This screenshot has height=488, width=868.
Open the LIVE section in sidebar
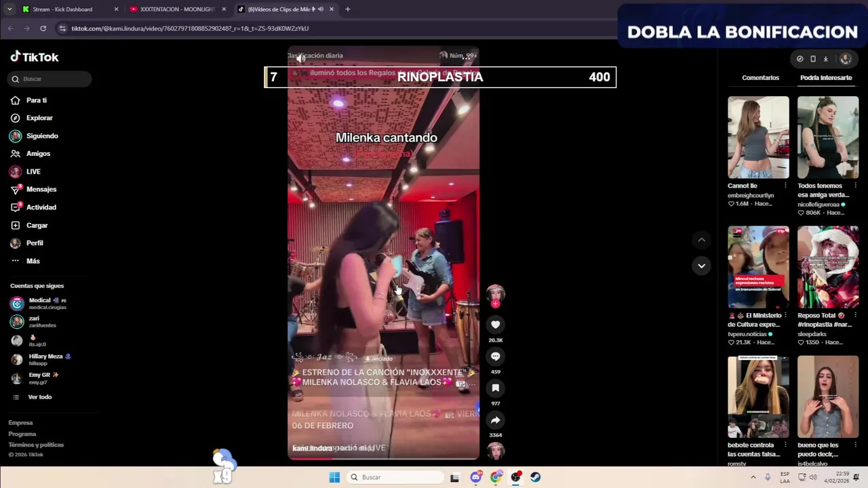tap(33, 172)
